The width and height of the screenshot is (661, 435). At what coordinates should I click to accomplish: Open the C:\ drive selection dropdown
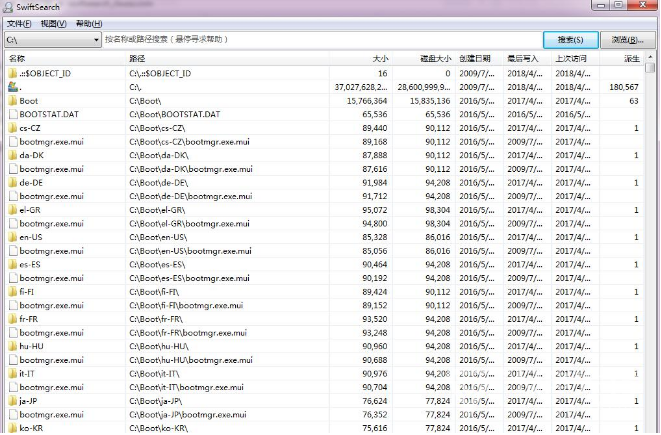click(x=53, y=40)
